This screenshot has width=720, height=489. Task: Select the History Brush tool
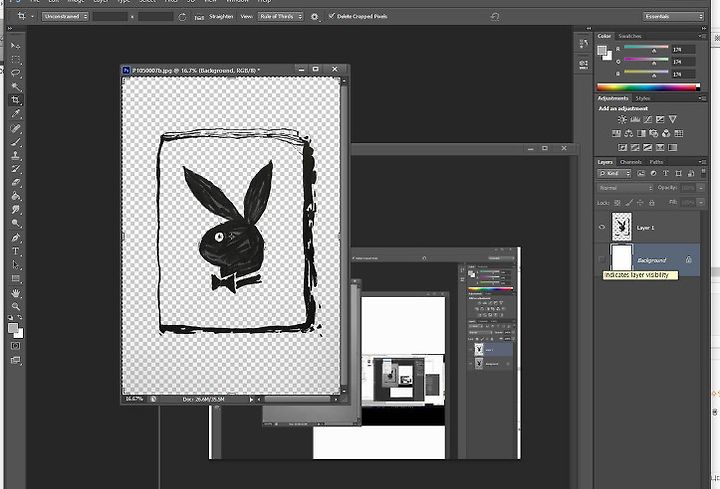pyautogui.click(x=16, y=169)
